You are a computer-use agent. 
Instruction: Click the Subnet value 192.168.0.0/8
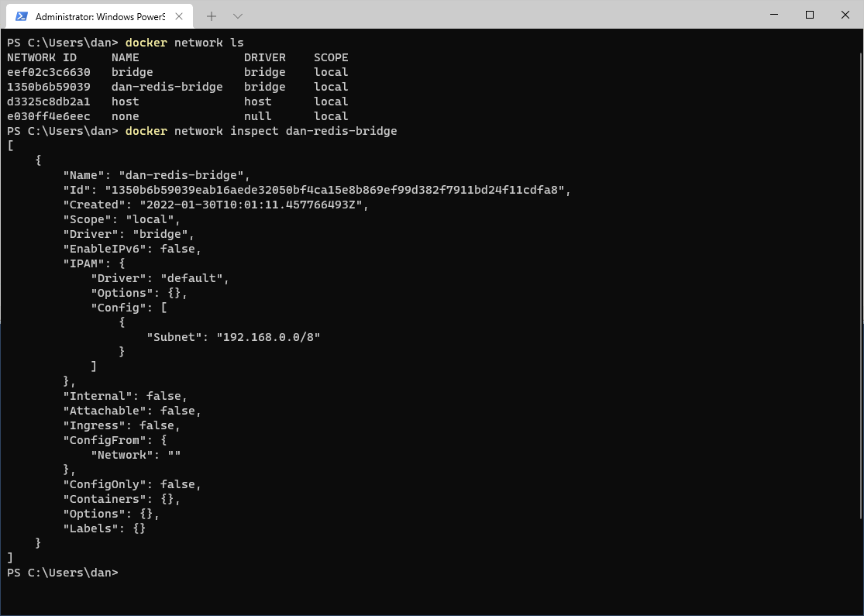click(x=268, y=337)
